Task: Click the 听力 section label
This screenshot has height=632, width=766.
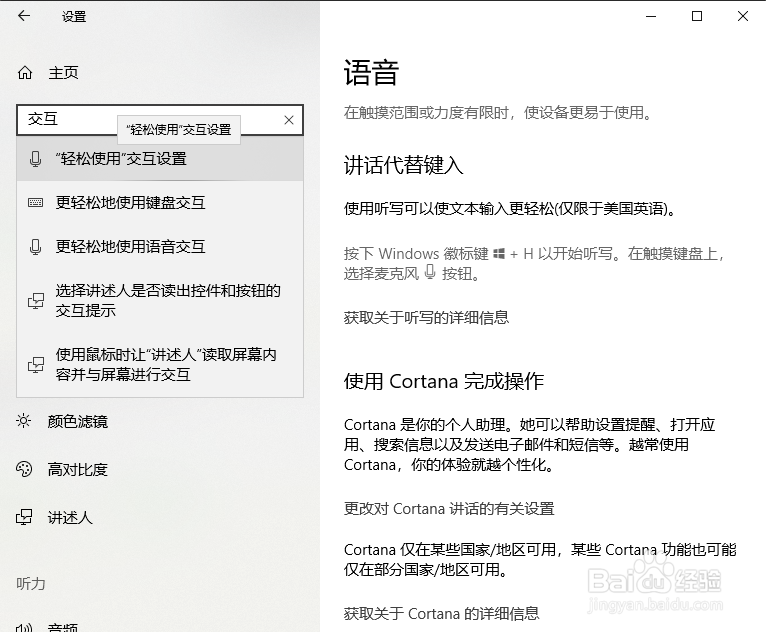Action: (31, 584)
